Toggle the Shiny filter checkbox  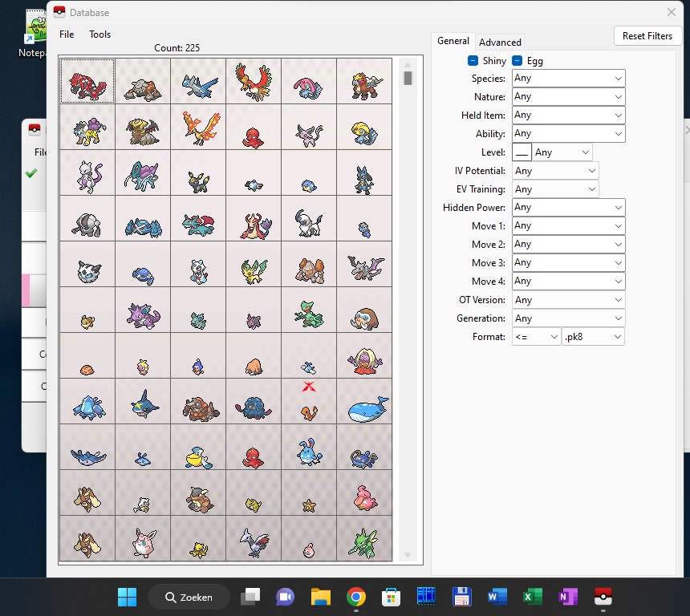(473, 61)
